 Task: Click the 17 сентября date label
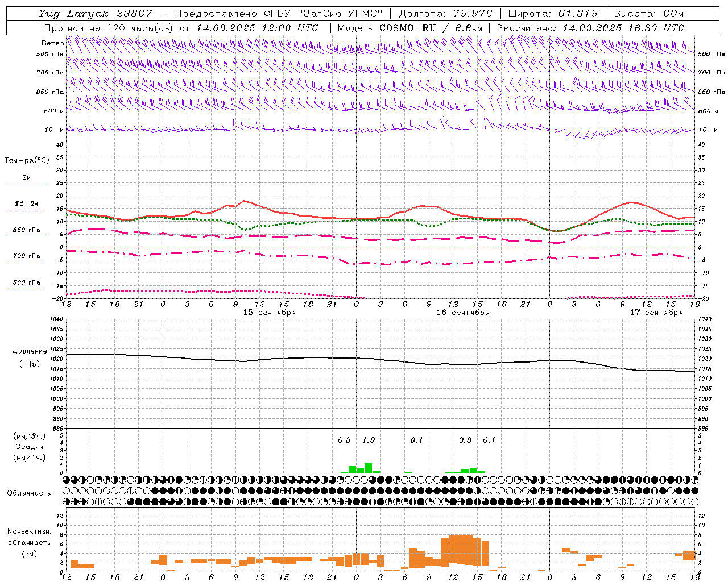pyautogui.click(x=656, y=313)
